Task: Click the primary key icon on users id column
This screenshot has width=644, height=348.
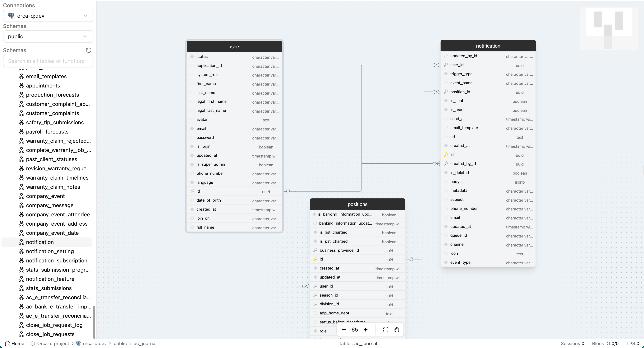Action: coord(192,191)
